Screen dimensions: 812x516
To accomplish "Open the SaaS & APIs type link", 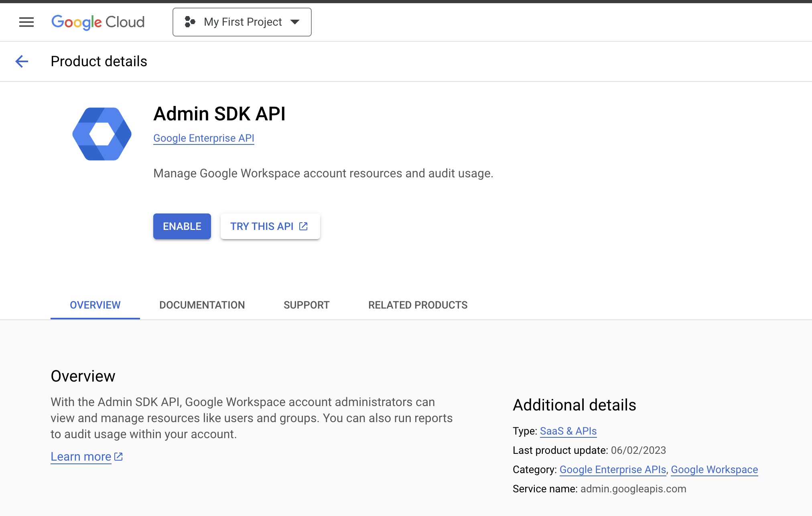I will pos(568,431).
